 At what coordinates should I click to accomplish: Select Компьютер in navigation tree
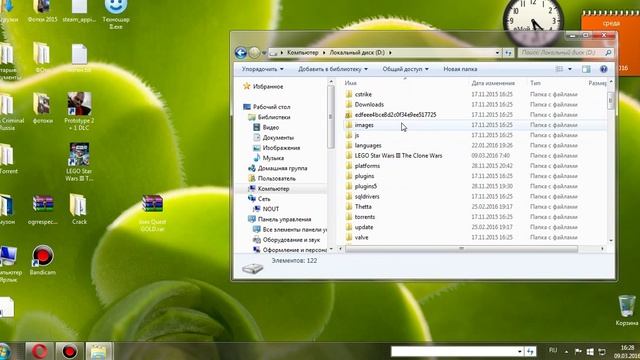(x=273, y=189)
